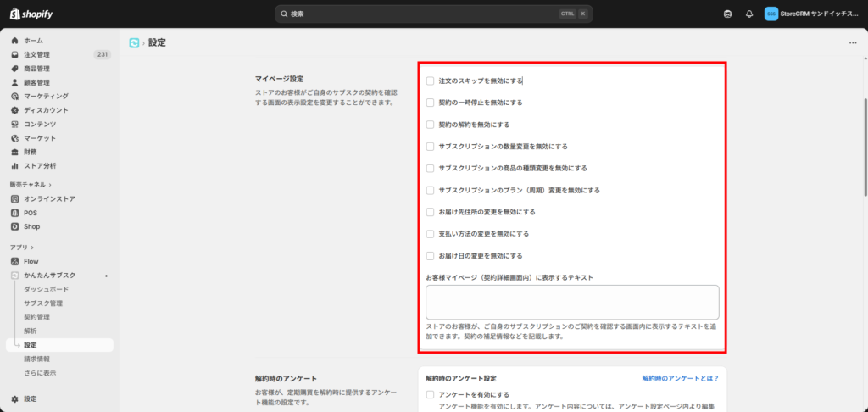Click the pin dot beside かんたんサブスク
868x412 pixels.
coord(106,276)
